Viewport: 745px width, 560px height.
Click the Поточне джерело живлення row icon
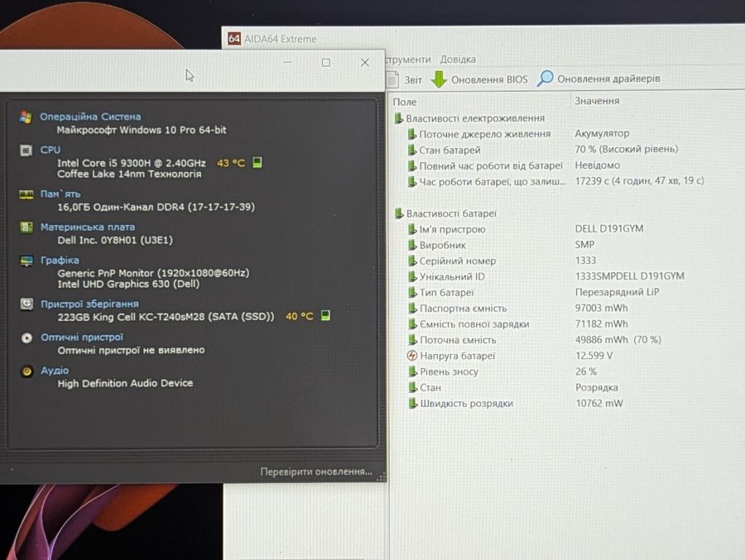pyautogui.click(x=412, y=134)
